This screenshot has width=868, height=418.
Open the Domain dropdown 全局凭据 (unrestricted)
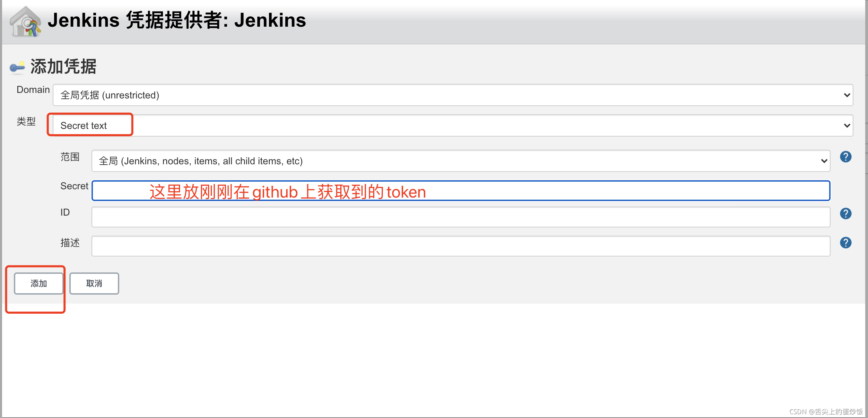(451, 95)
